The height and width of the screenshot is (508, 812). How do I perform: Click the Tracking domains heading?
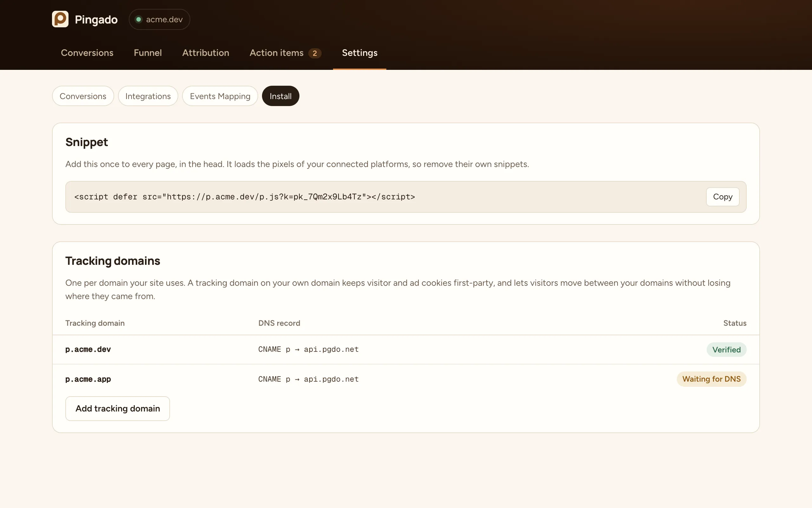coord(113,261)
